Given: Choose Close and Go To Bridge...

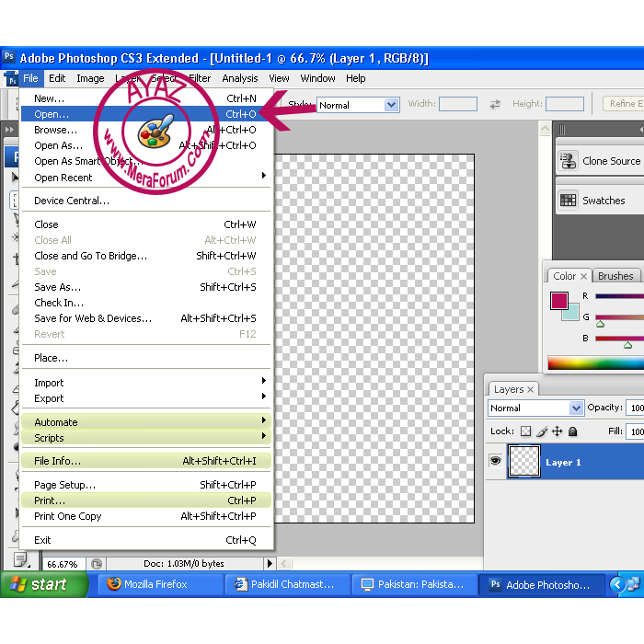Looking at the screenshot, I should [146, 256].
